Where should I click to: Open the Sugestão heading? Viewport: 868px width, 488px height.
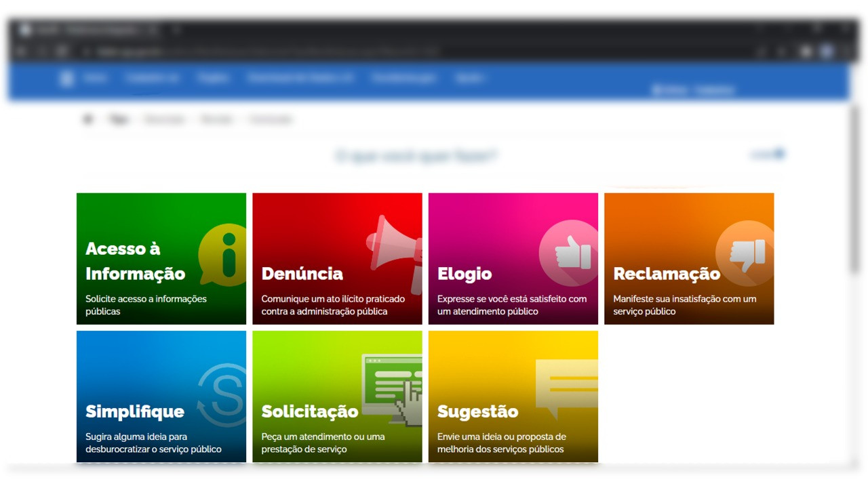coord(477,411)
